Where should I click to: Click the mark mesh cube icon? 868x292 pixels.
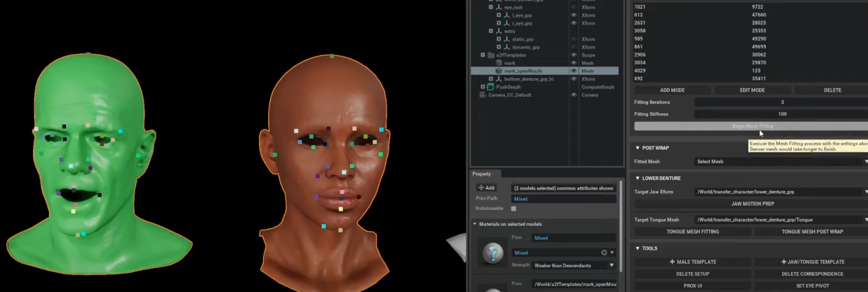coord(499,63)
